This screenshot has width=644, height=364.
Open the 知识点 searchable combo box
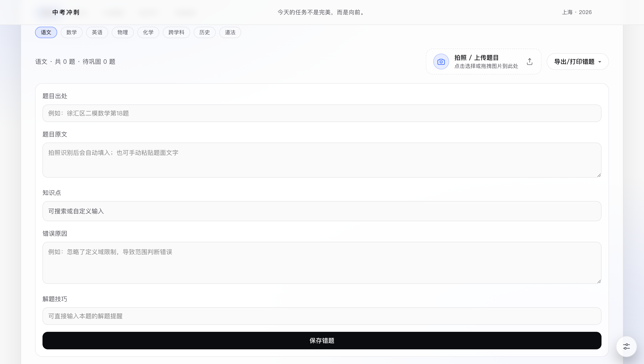point(322,211)
